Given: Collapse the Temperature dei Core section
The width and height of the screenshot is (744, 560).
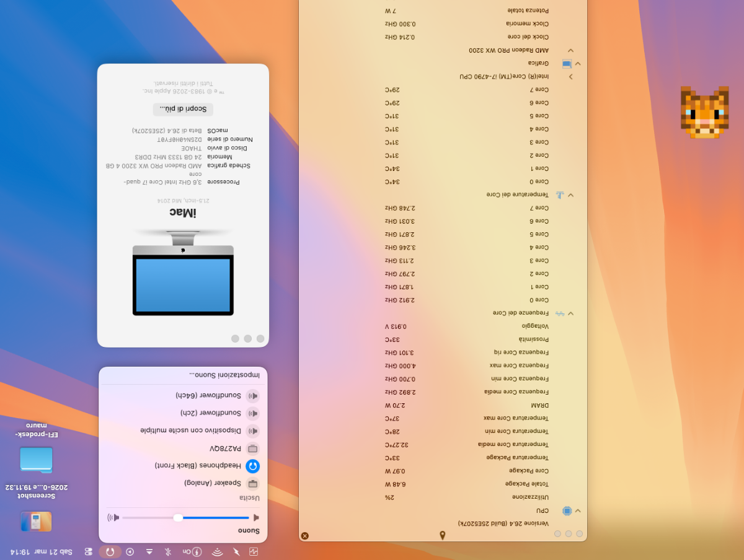Looking at the screenshot, I should pos(571,195).
